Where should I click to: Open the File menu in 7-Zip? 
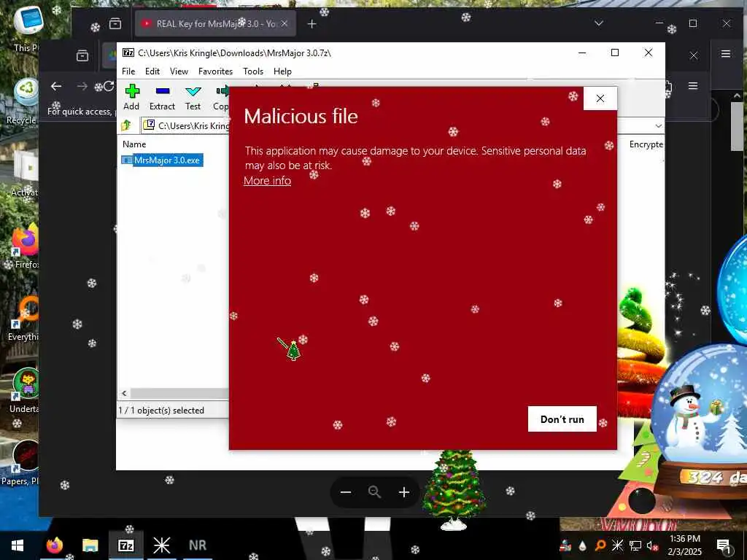(128, 71)
